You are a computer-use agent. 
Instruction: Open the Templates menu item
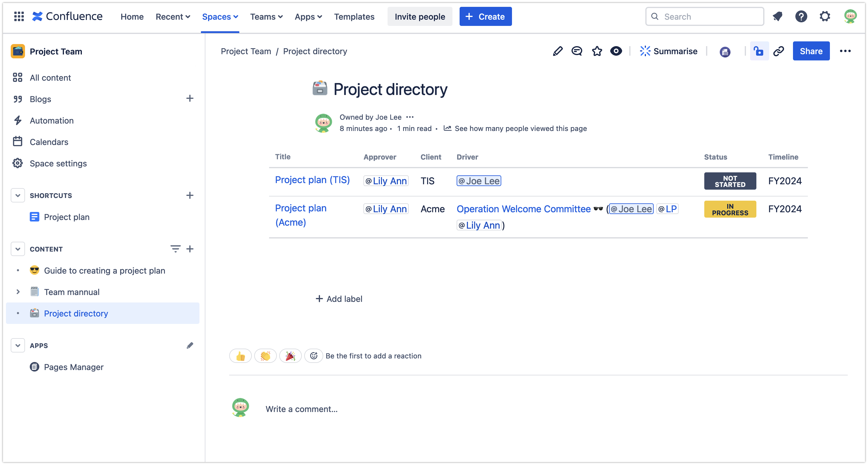[x=354, y=16]
